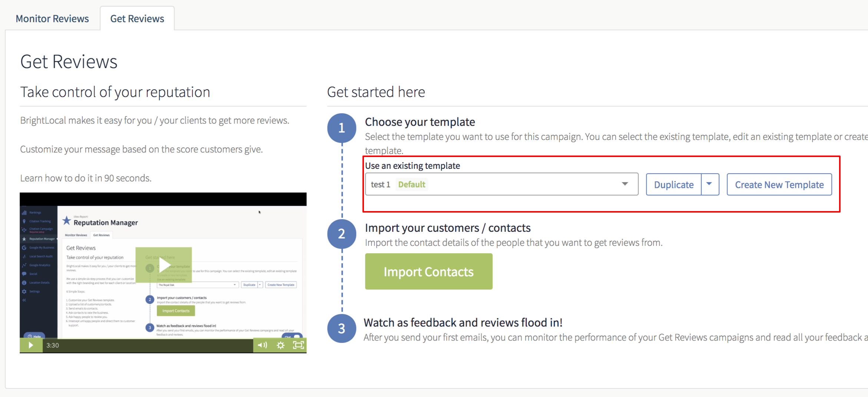Click the 'Take control of your reputation' heading
This screenshot has height=397, width=868.
[x=115, y=92]
